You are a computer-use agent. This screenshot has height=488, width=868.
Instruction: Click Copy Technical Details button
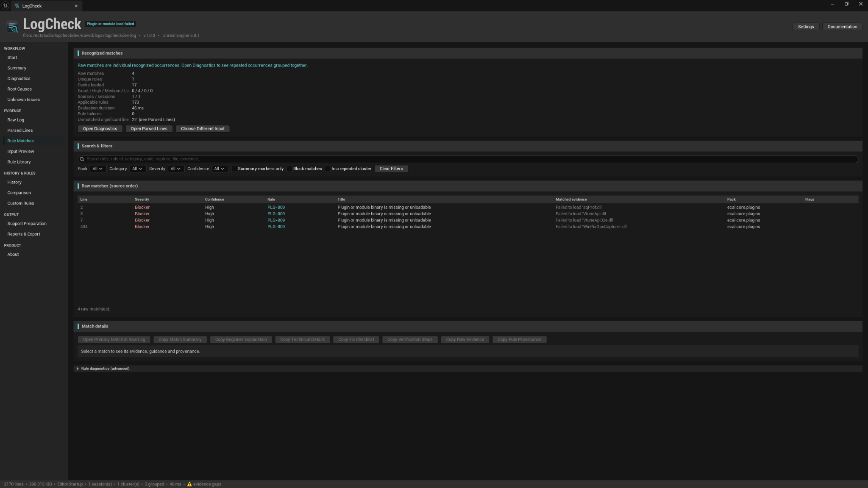(302, 340)
